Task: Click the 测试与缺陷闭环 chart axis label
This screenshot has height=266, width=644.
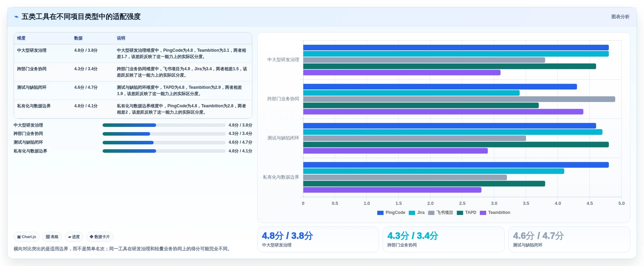Action: [x=283, y=138]
